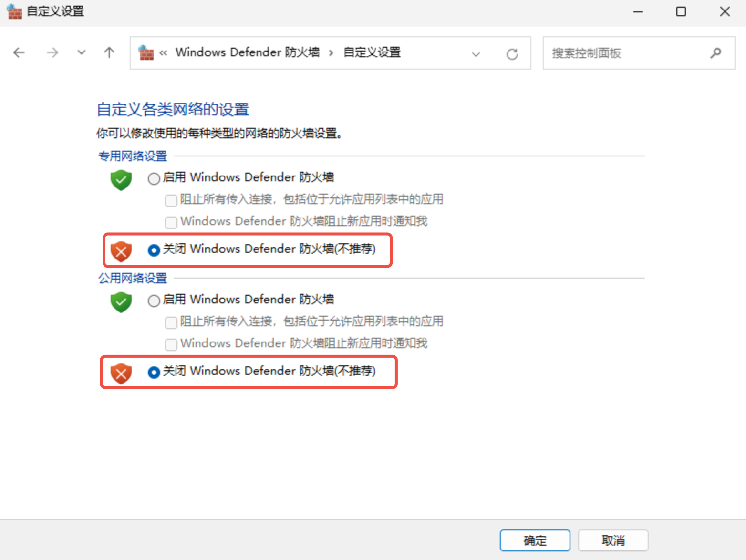Viewport: 746px width, 560px height.
Task: Click the search magnifier icon
Action: point(715,53)
